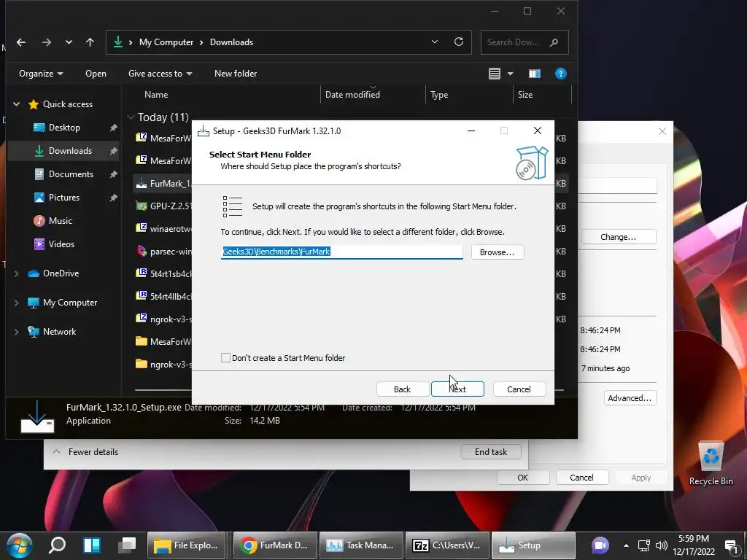Click the Start Menu folder path field
The width and height of the screenshot is (747, 560).
pos(342,252)
